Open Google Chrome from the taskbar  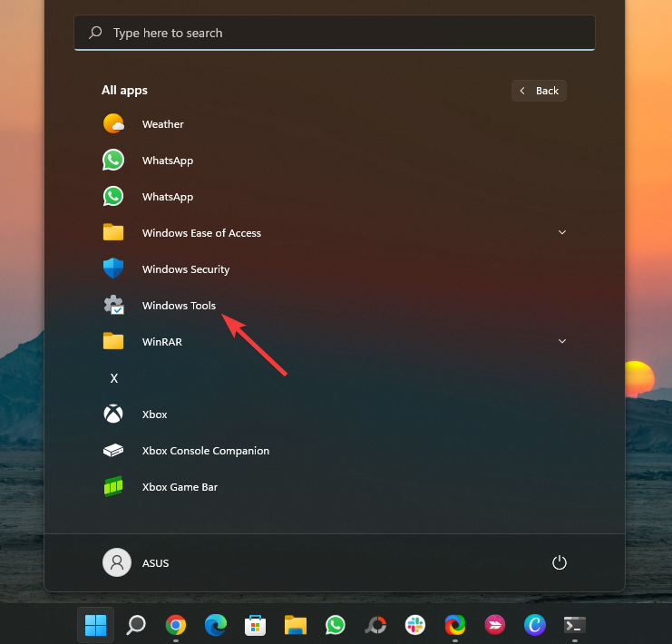176,625
